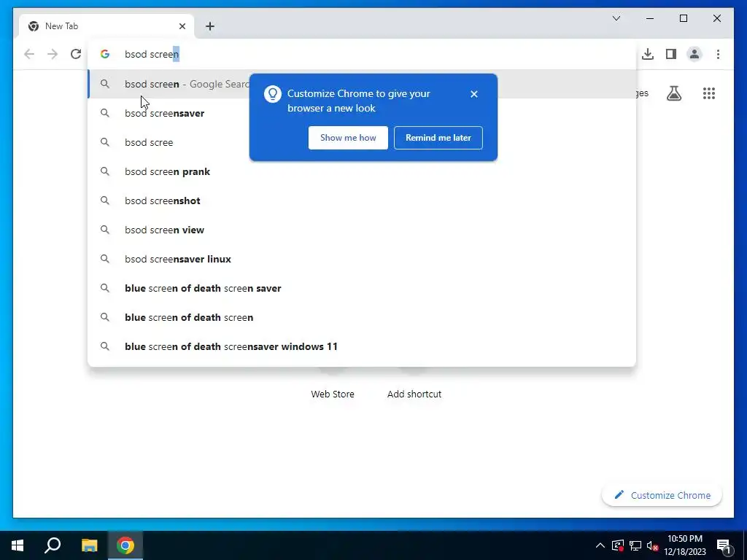Image resolution: width=747 pixels, height=560 pixels.
Task: Open Windows taskbar search
Action: click(53, 545)
